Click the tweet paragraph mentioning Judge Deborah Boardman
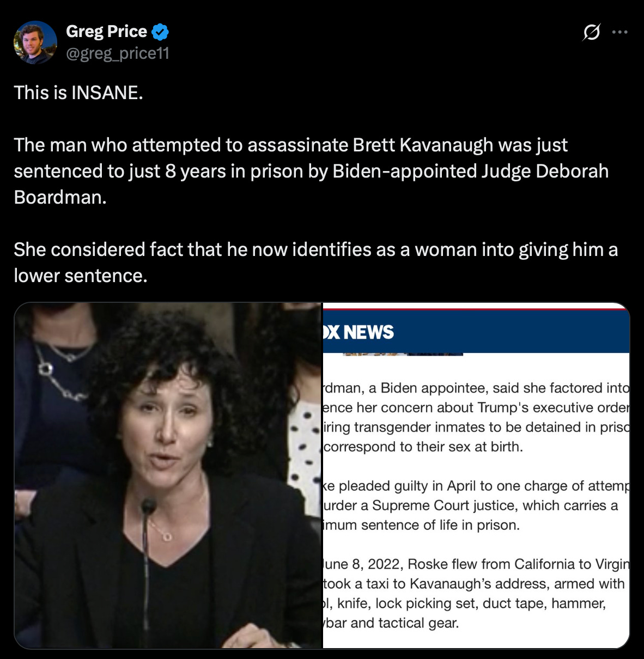Screen dimensions: 644x659 pos(311,171)
